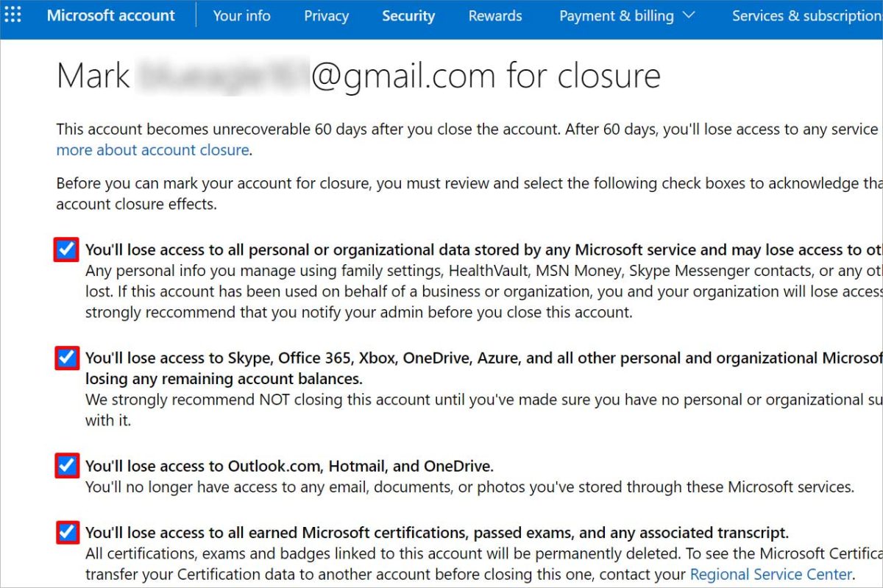This screenshot has height=588, width=883.
Task: Go to the Rewards page
Action: pos(494,15)
